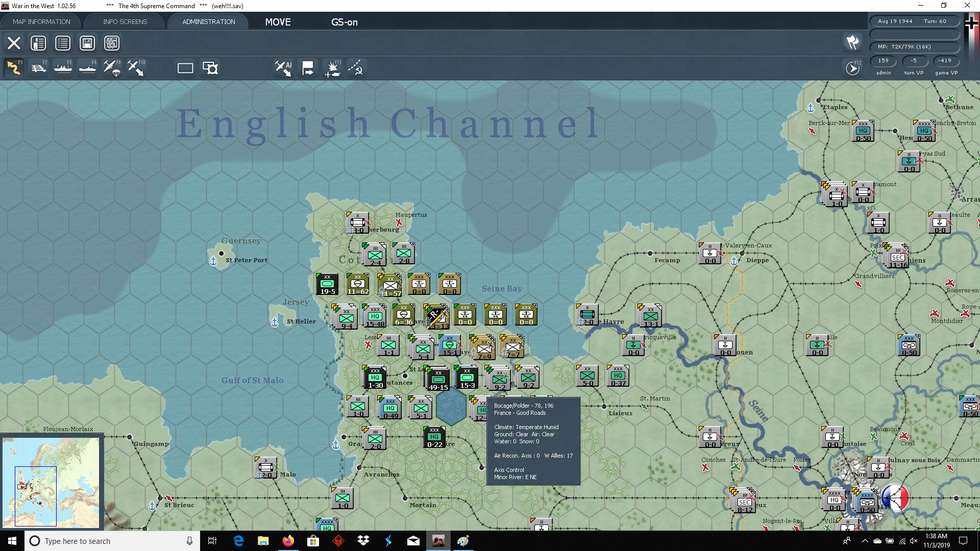Open the commander's report icon
Screen dimensions: 980x551
pos(38,43)
